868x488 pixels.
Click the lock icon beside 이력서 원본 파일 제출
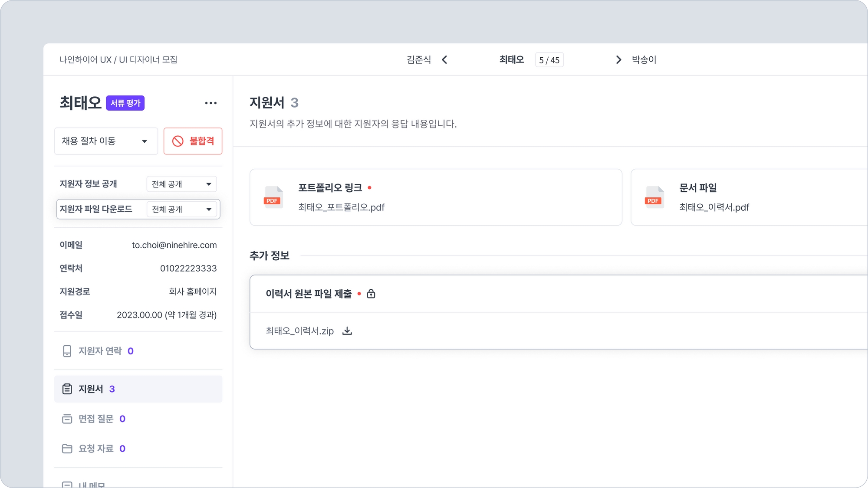371,294
